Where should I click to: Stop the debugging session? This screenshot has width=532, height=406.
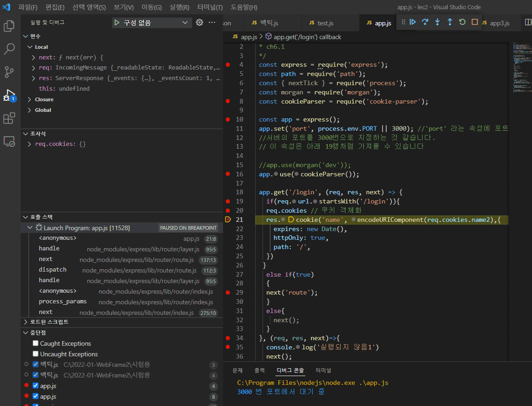click(475, 22)
